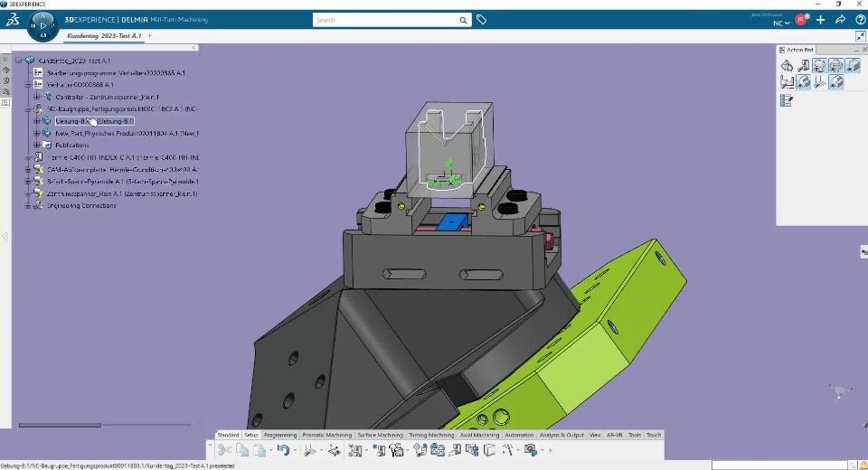Click in the Search input field
The image size is (868, 470).
tap(386, 21)
